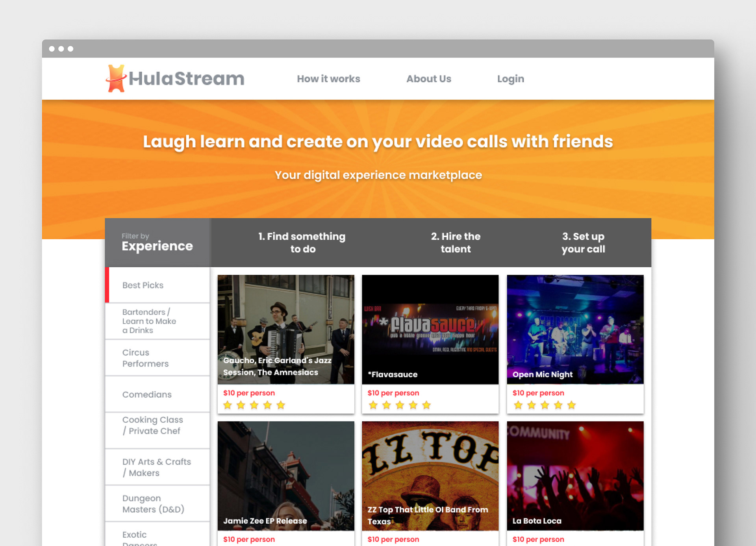Click the fifth star under Flavasauce
The height and width of the screenshot is (546, 756).
[x=426, y=405]
